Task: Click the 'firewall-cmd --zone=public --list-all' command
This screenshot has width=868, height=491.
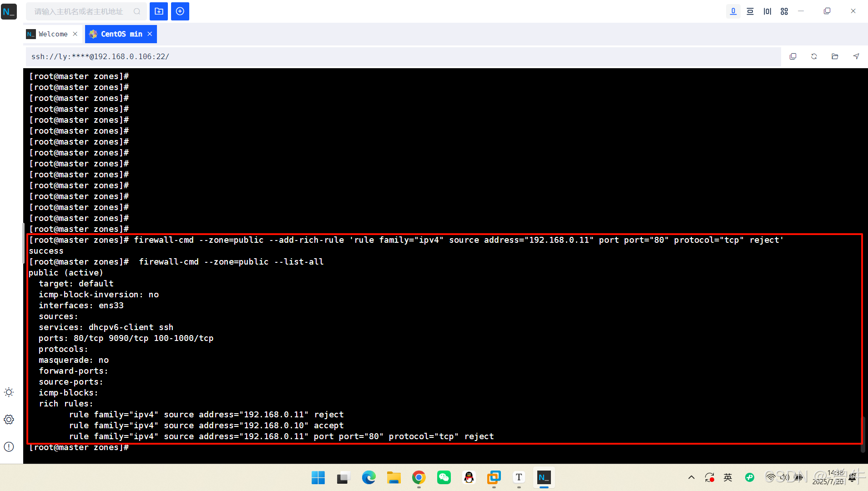Action: point(231,262)
